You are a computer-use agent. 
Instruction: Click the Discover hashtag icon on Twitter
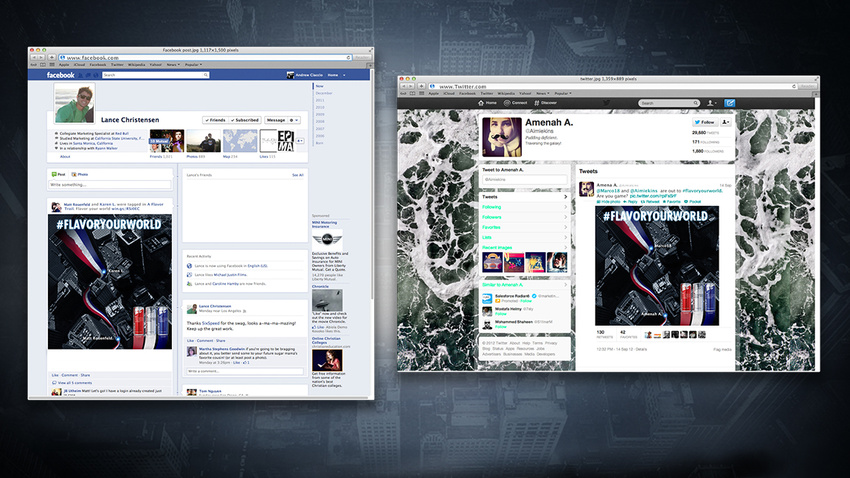coord(537,102)
